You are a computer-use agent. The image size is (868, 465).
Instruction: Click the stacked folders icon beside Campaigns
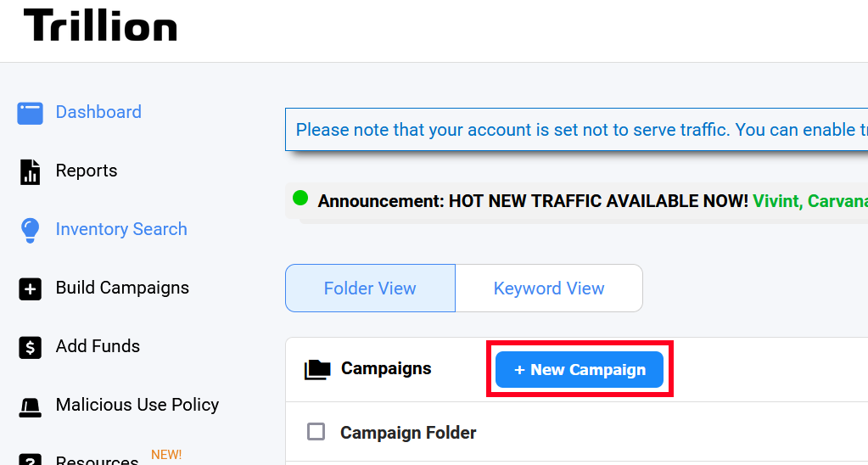pyautogui.click(x=317, y=369)
